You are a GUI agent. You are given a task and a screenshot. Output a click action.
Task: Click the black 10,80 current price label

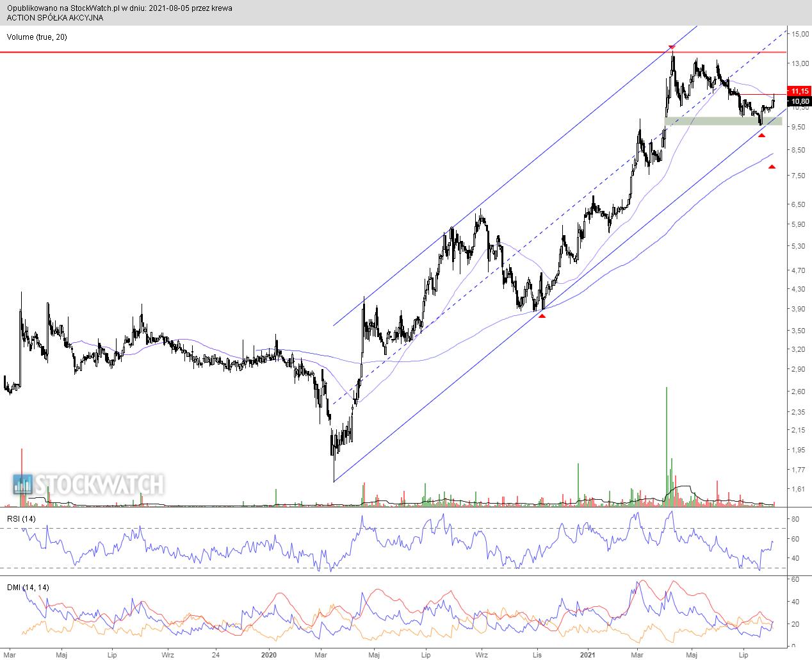click(799, 101)
